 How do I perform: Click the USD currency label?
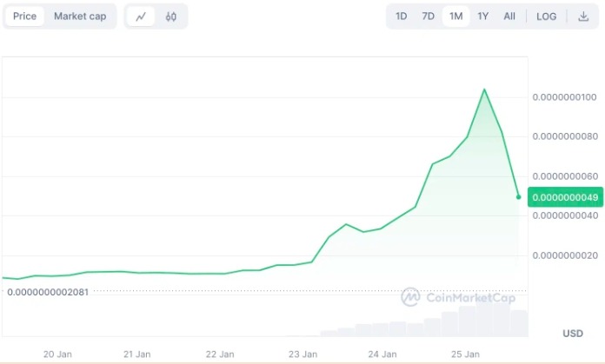coord(572,334)
